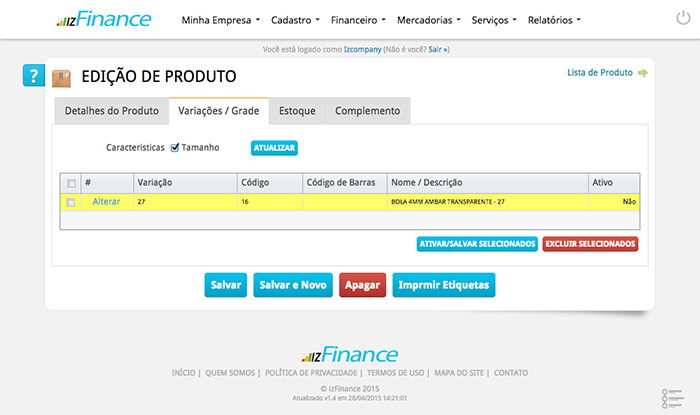The image size is (700, 415).
Task: Click the Código column header
Action: (270, 183)
